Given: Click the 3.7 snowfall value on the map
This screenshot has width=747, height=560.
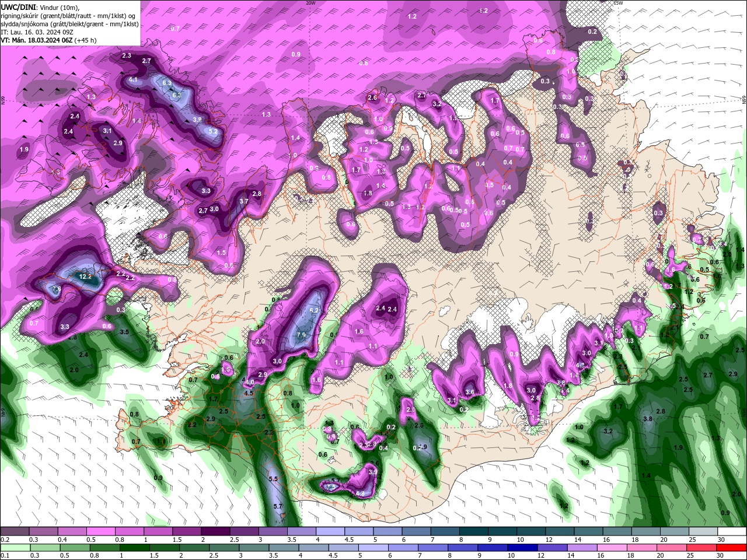Looking at the screenshot, I should click(244, 201).
